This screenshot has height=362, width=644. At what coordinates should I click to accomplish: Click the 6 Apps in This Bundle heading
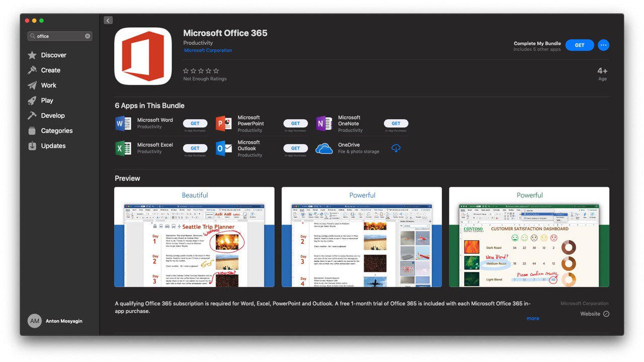[x=149, y=106]
